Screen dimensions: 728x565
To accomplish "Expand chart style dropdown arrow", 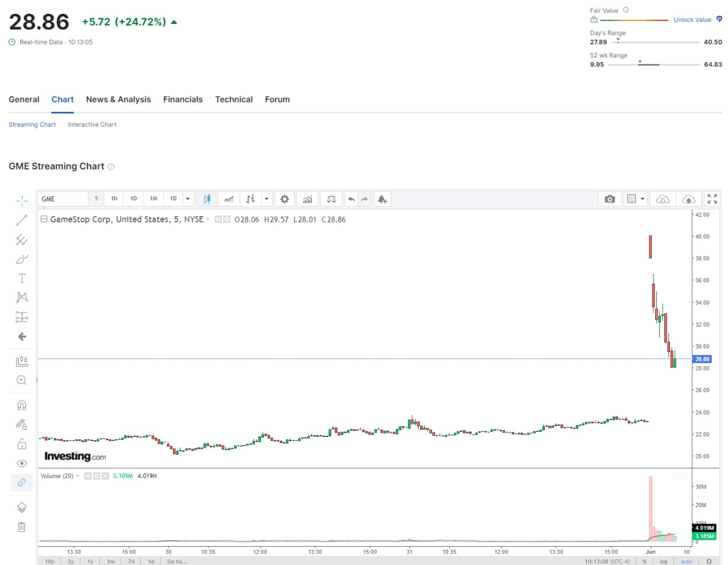I will coord(266,199).
